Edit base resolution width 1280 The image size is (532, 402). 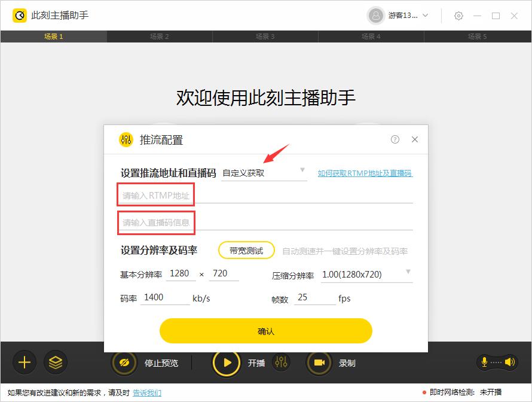pos(181,273)
